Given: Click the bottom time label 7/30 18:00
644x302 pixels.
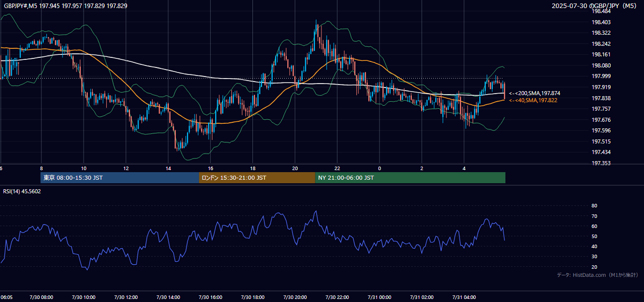Looking at the screenshot, I should tap(253, 297).
